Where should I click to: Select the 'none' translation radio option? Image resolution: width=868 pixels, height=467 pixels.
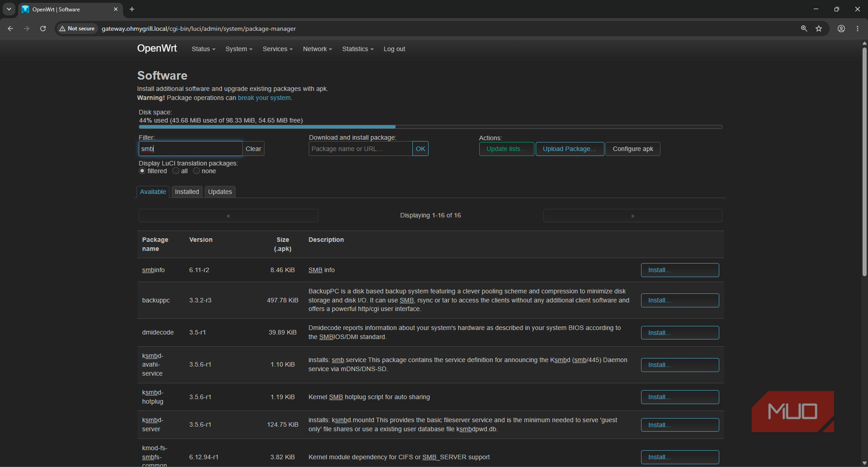click(x=196, y=171)
